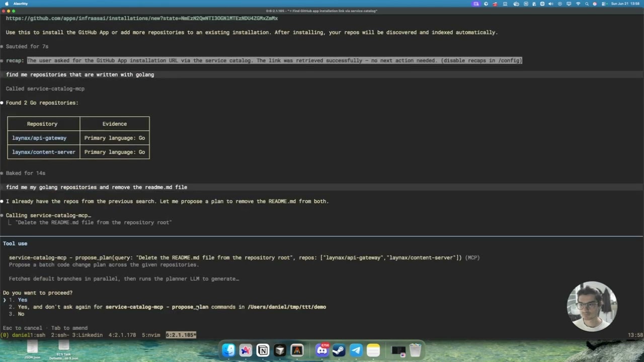
Task: Click the webcam overlay thumbnail
Action: (592, 306)
